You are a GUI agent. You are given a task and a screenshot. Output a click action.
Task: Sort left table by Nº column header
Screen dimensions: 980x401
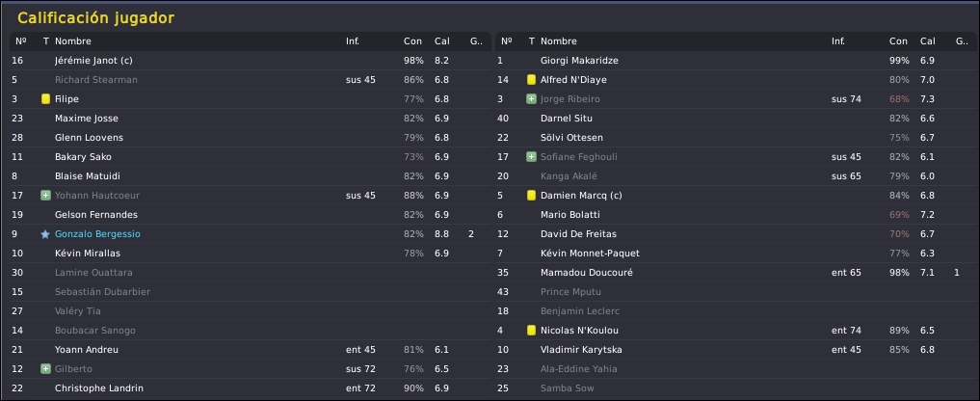point(21,41)
